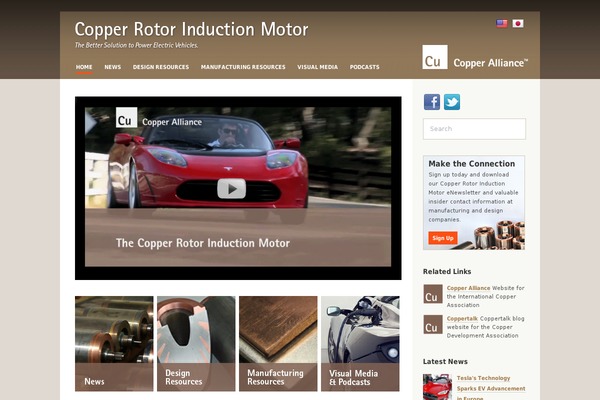This screenshot has height=400, width=600.
Task: Click the Related Links heading
Action: coord(447,271)
